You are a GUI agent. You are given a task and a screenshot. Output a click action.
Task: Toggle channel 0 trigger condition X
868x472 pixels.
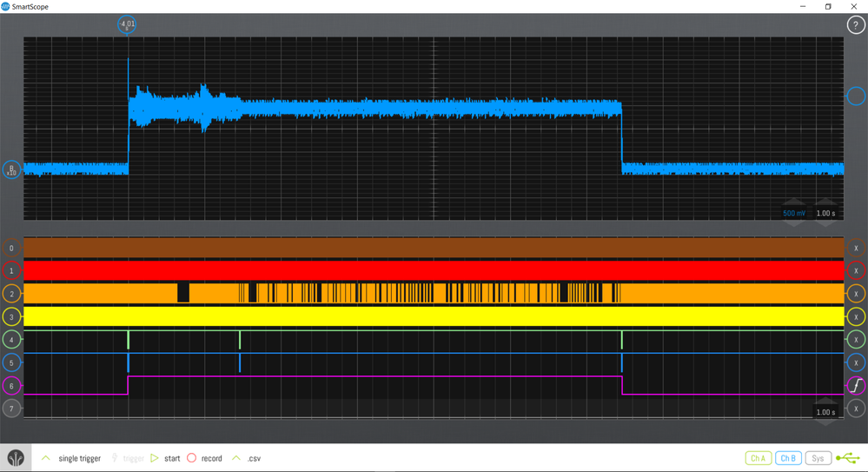tap(856, 249)
